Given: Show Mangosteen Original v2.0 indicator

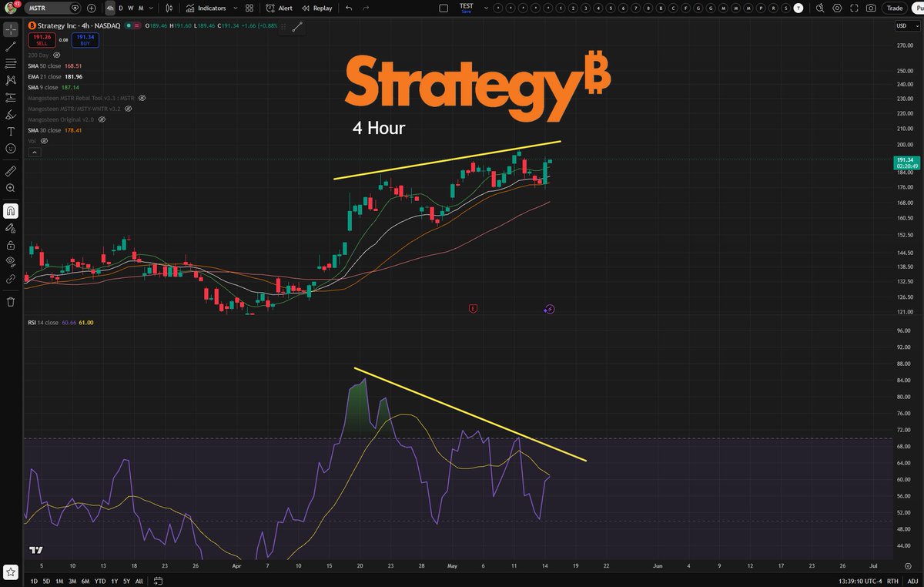Looking at the screenshot, I should coord(101,120).
